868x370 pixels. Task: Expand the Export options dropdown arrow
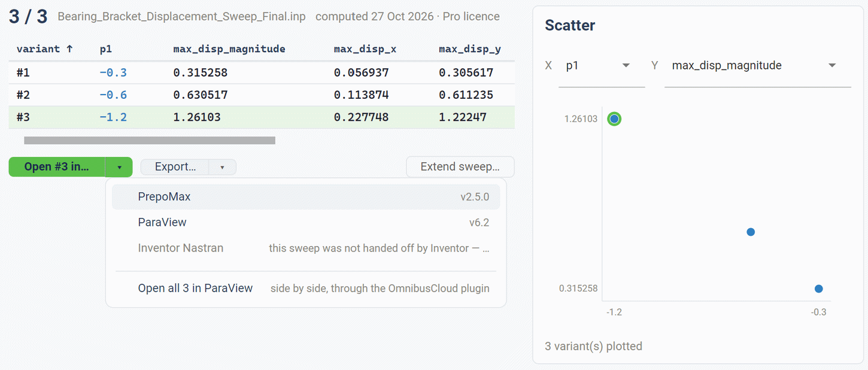(222, 167)
